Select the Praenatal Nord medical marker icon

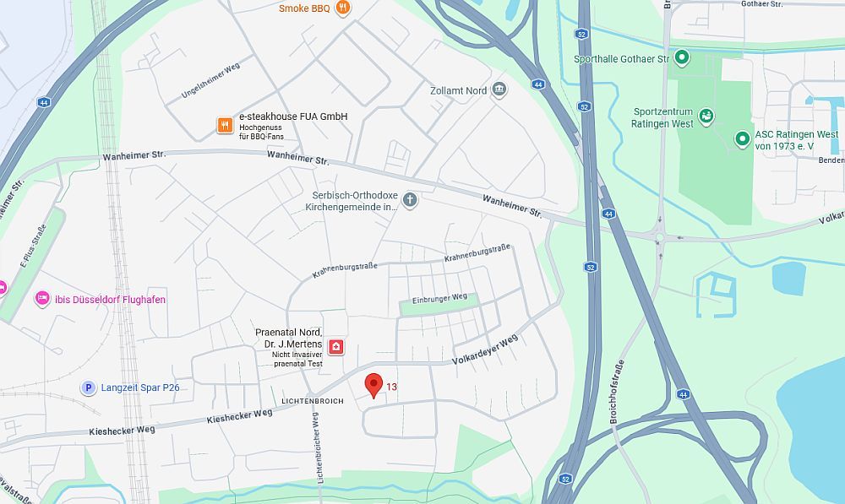pyautogui.click(x=336, y=346)
